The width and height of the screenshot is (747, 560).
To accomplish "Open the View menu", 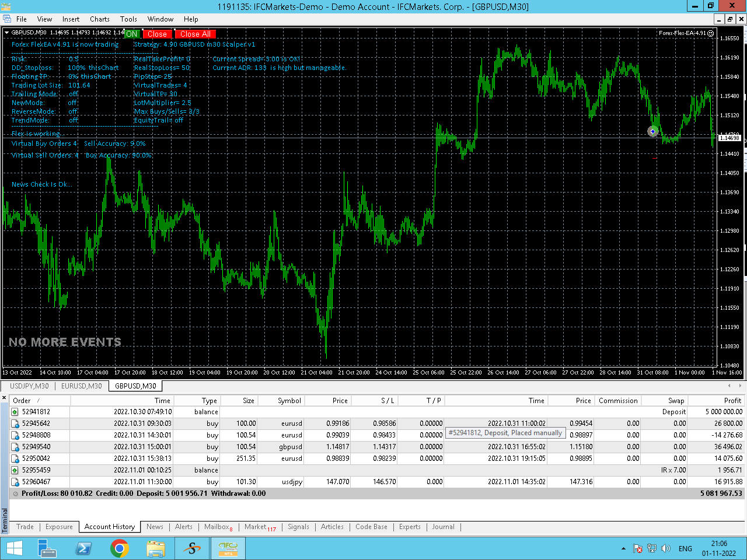I will tap(44, 19).
